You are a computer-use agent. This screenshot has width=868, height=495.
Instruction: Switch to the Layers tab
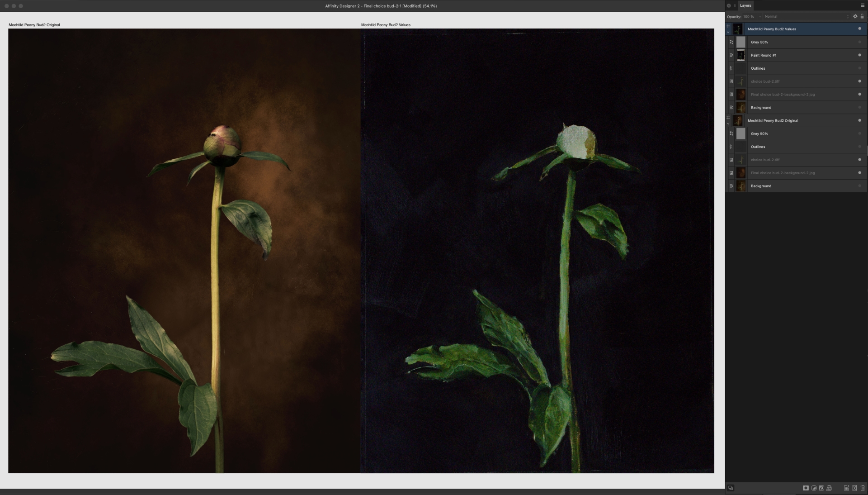(745, 5)
